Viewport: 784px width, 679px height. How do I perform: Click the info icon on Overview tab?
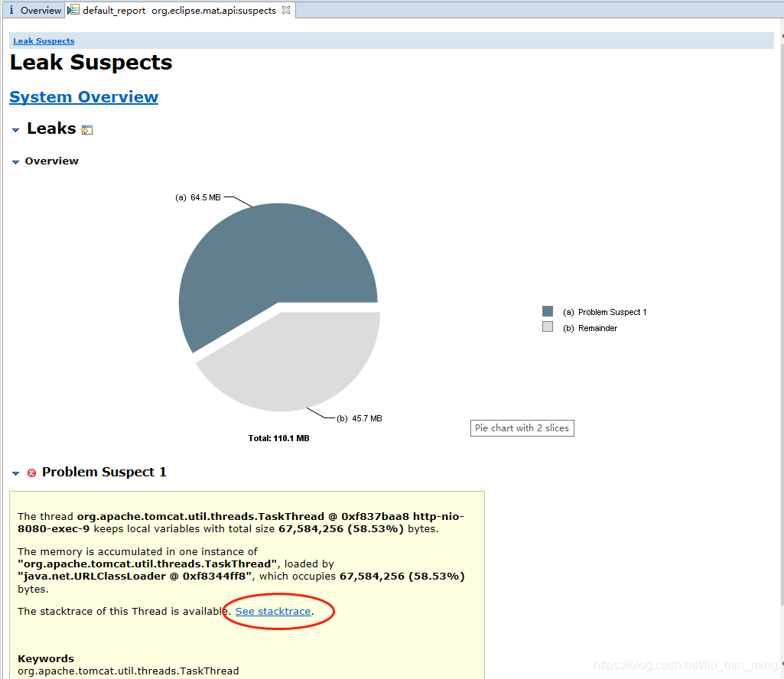11,10
